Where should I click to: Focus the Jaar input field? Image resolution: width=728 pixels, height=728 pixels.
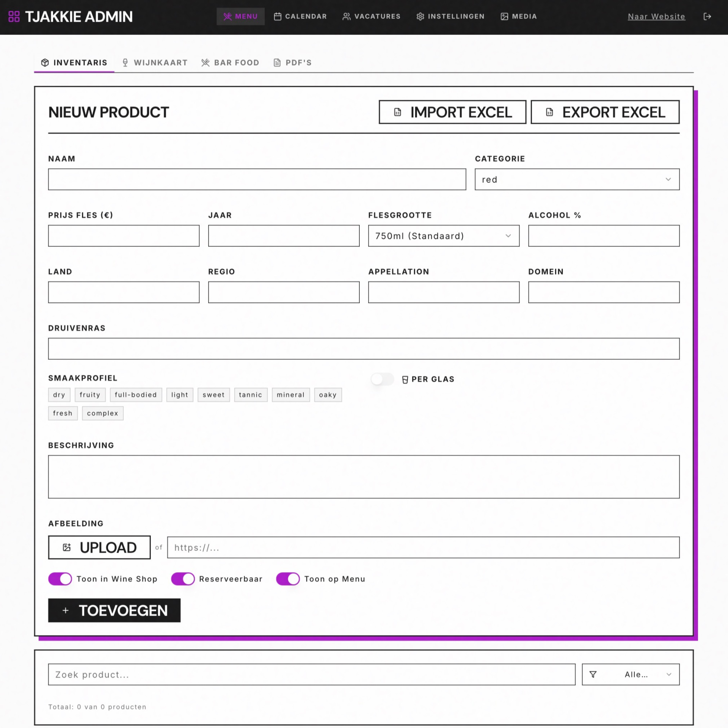pyautogui.click(x=284, y=236)
